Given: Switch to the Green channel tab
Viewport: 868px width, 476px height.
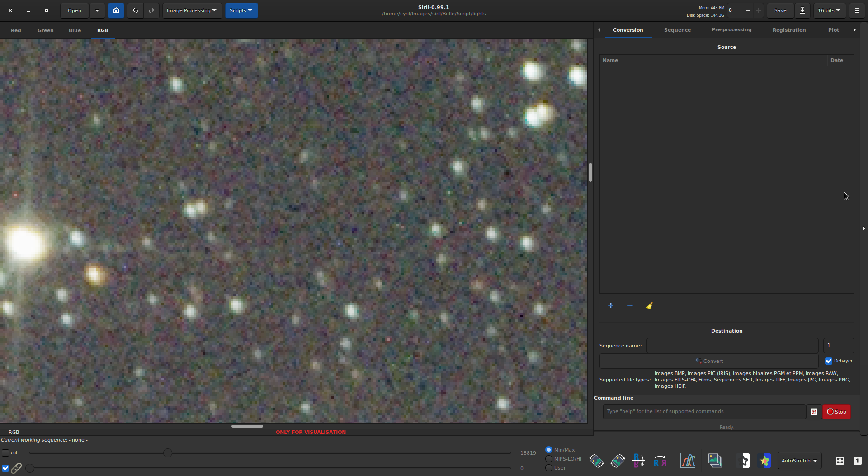Looking at the screenshot, I should 45,30.
